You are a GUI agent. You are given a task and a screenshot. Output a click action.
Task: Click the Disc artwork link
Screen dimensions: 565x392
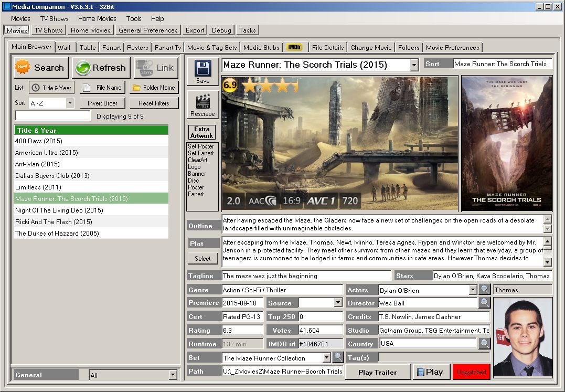193,181
